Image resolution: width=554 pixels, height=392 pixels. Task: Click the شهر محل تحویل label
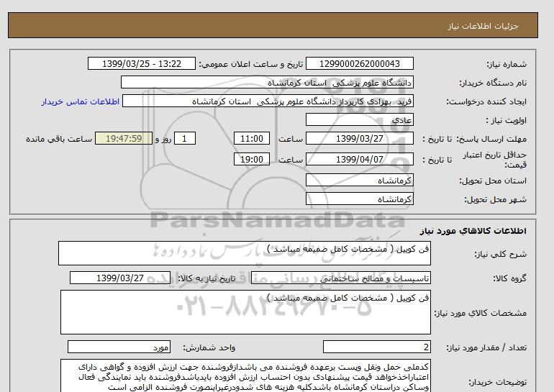pos(495,199)
